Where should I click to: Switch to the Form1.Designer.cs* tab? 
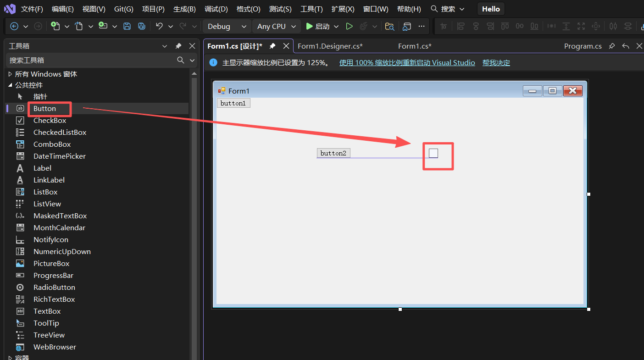330,46
